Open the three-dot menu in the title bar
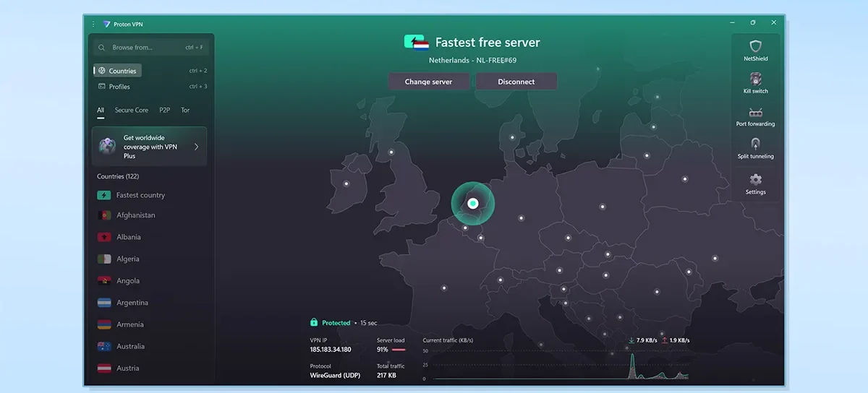868x393 pixels. 93,24
